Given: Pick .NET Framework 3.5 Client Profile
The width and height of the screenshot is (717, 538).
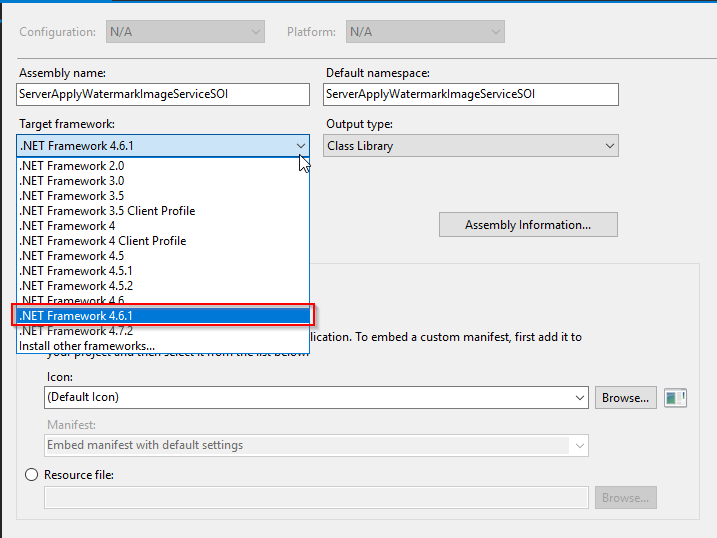Looking at the screenshot, I should pos(163,211).
